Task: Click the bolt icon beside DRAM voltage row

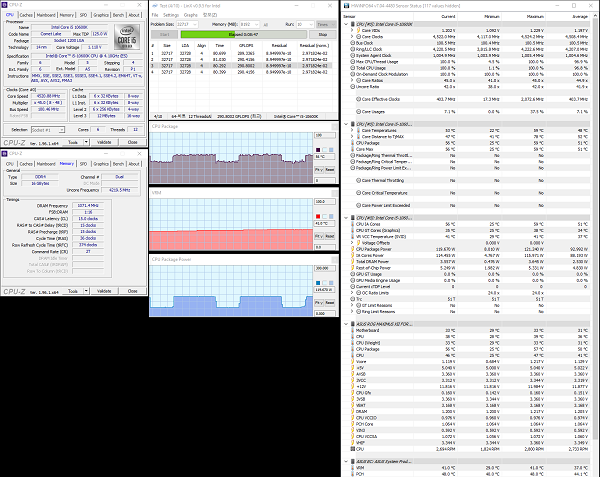Action: click(x=353, y=412)
